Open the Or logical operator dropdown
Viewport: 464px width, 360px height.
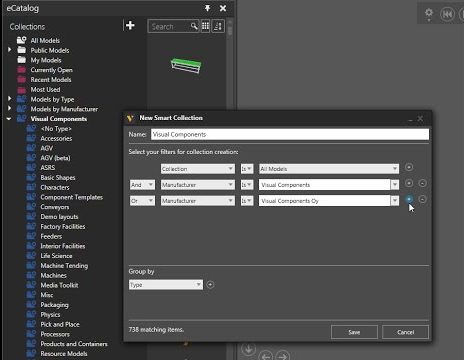142,201
